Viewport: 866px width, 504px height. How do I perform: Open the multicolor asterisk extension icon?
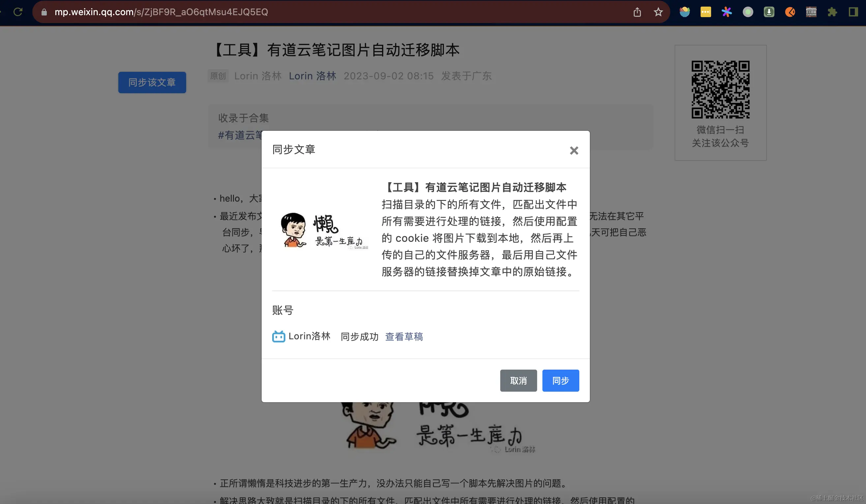(x=727, y=12)
